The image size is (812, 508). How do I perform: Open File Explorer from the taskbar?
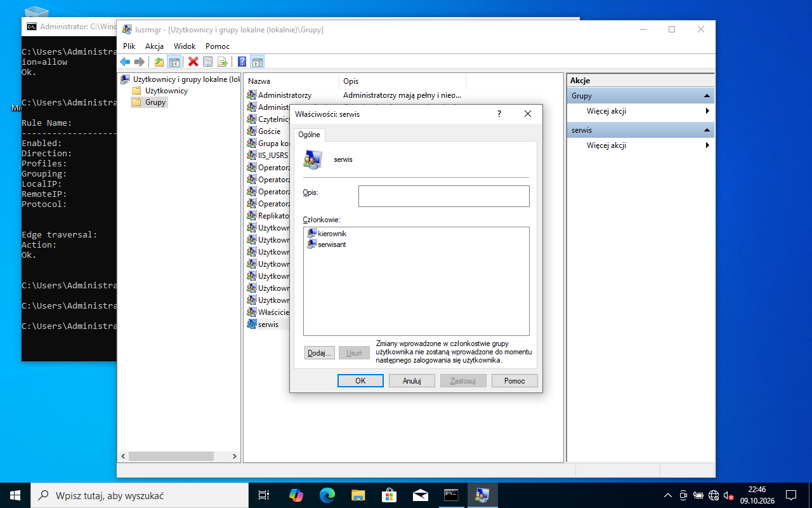click(358, 495)
